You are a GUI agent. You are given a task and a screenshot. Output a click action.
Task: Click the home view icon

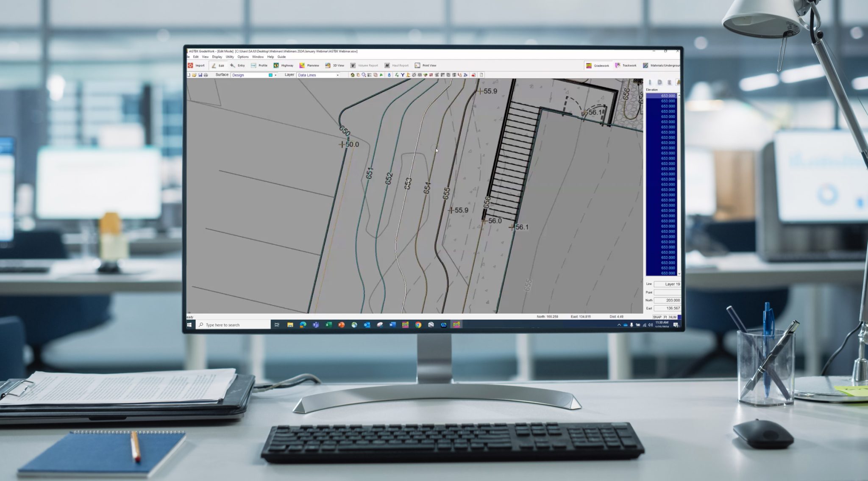coord(352,75)
